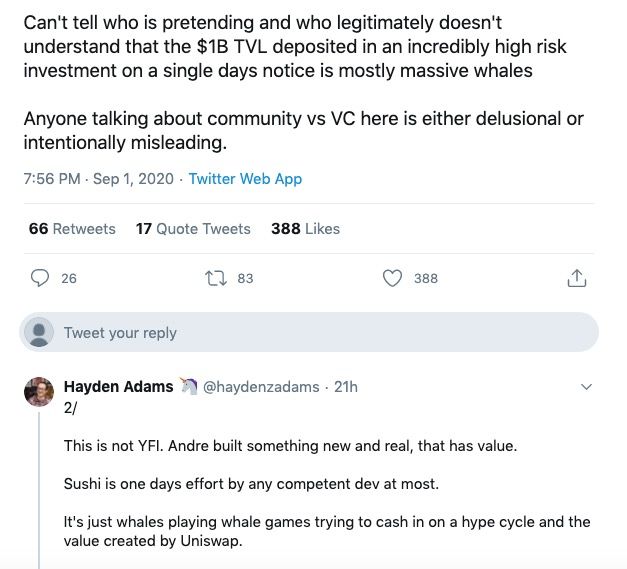
Task: Click the 388 count beside the heart
Action: point(426,278)
